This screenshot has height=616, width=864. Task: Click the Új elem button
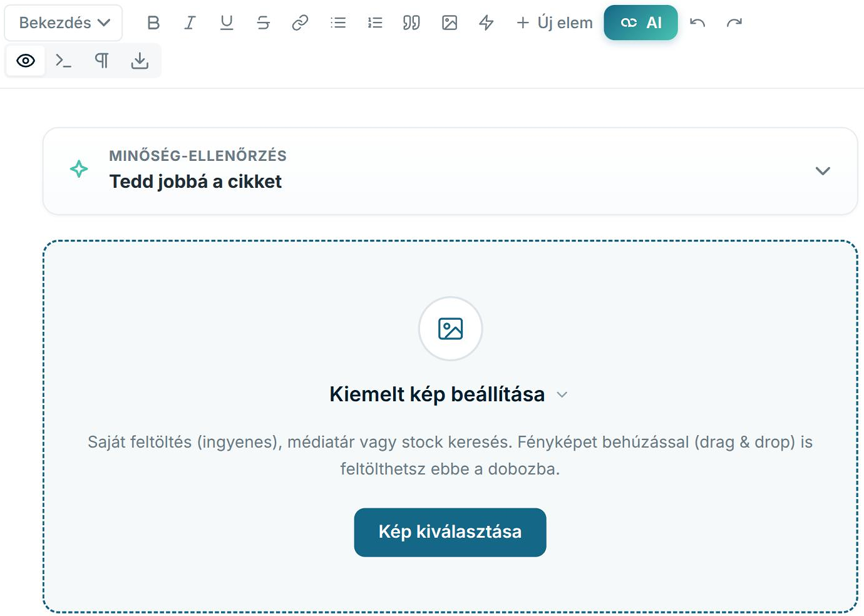(554, 23)
